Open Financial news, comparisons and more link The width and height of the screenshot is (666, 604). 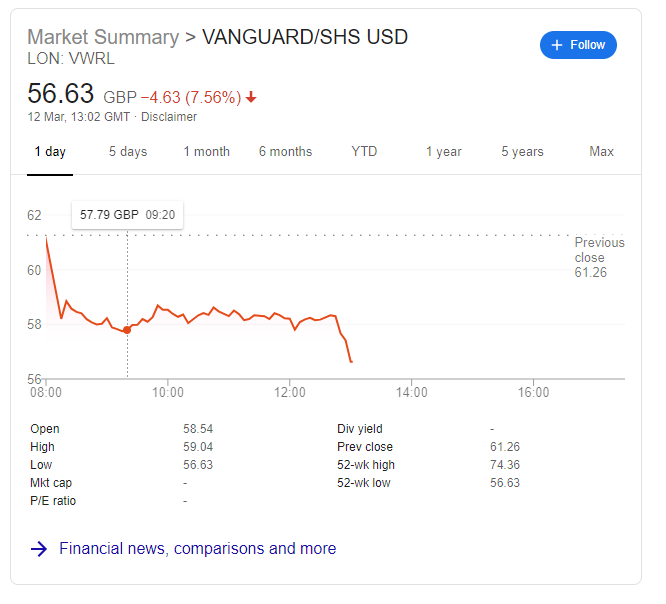198,548
